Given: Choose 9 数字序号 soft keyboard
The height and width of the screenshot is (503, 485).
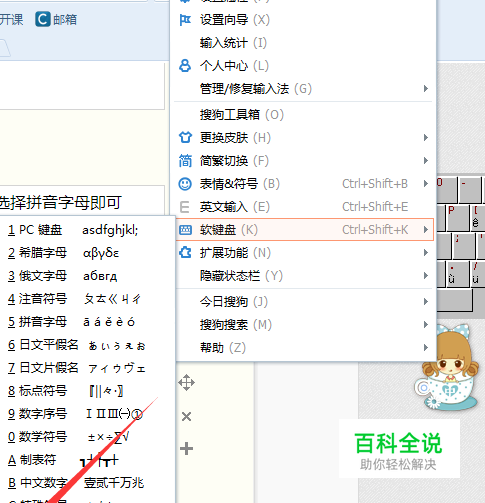Looking at the screenshot, I should 87,414.
